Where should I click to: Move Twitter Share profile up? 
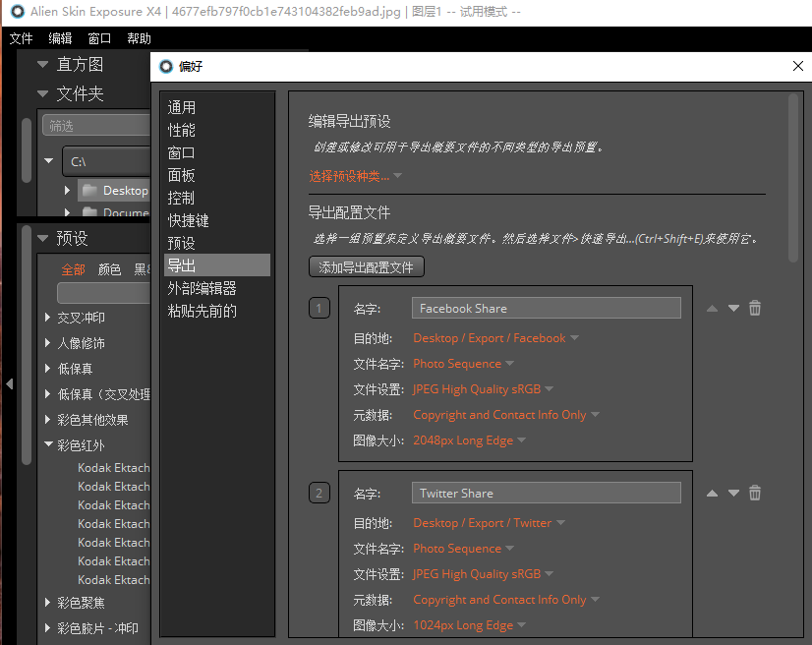(x=712, y=493)
